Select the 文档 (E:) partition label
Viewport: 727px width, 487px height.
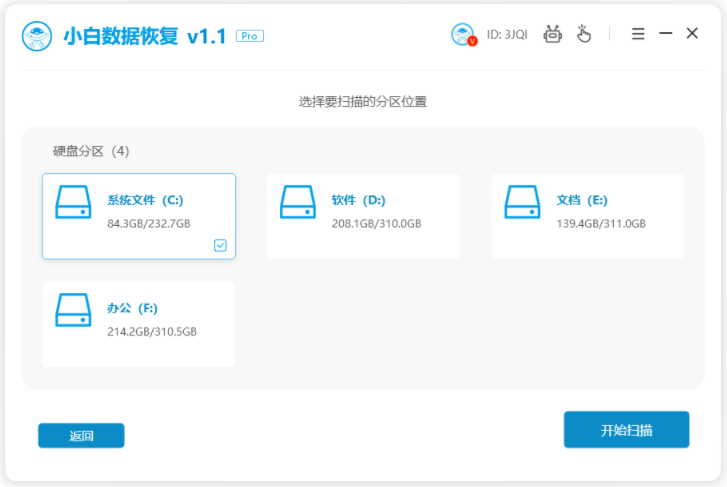click(x=582, y=200)
